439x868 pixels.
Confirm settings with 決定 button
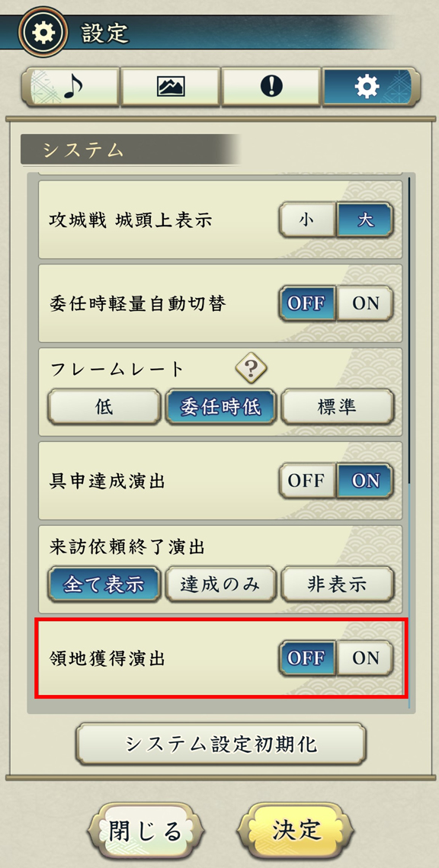pos(296,831)
